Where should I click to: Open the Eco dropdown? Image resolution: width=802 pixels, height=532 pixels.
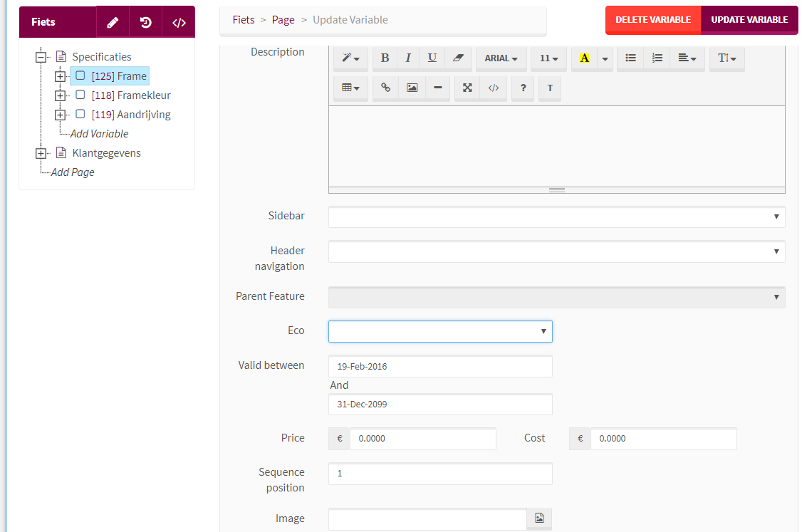pos(440,331)
